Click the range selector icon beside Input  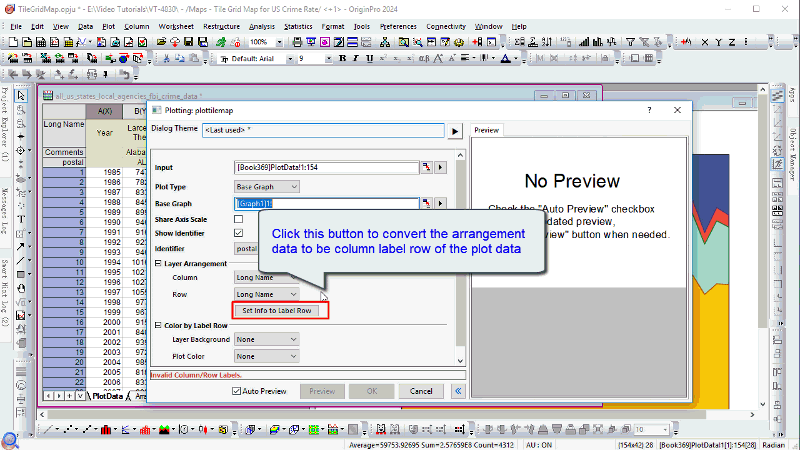pos(426,167)
